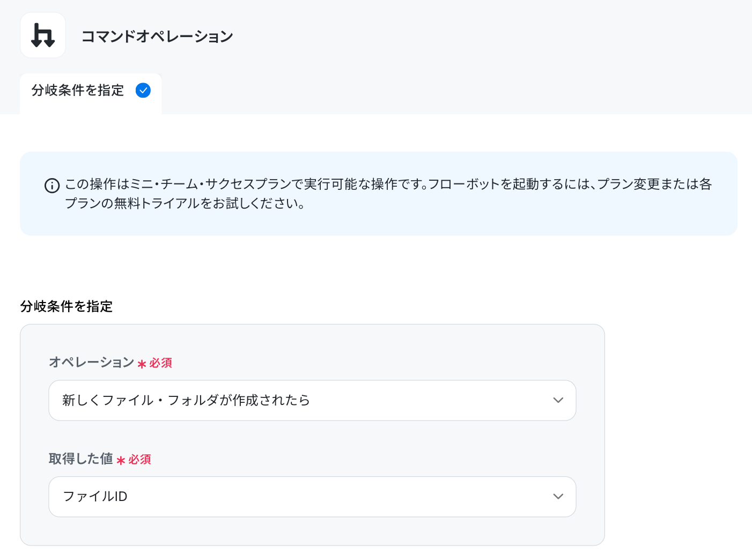Image resolution: width=752 pixels, height=560 pixels.
Task: Click the 分岐条件を指定 section heading
Action: (67, 306)
